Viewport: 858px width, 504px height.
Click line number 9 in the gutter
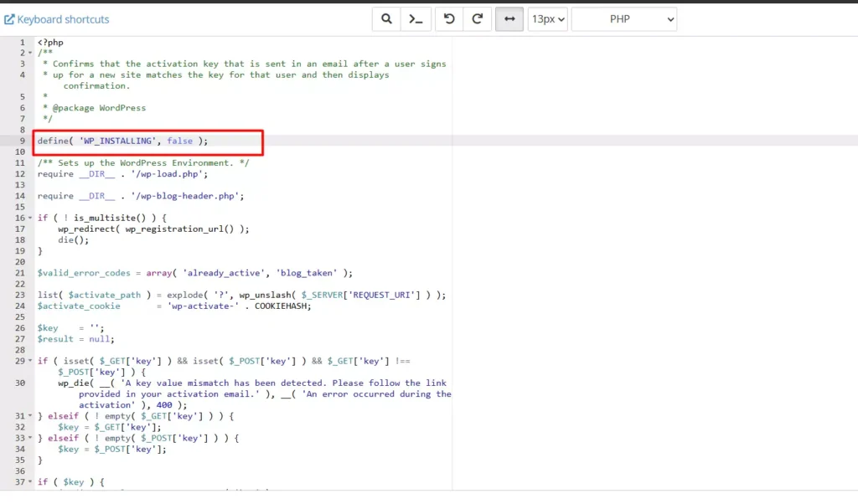(x=23, y=141)
